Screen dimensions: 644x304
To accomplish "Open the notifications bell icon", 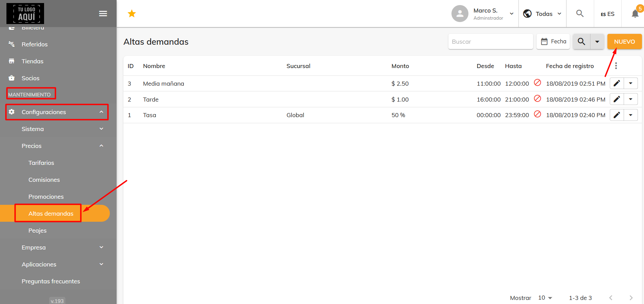I will click(635, 14).
